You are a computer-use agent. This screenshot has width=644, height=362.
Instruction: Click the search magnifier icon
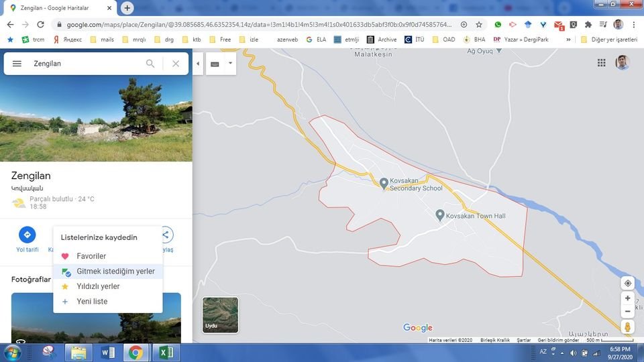(150, 64)
